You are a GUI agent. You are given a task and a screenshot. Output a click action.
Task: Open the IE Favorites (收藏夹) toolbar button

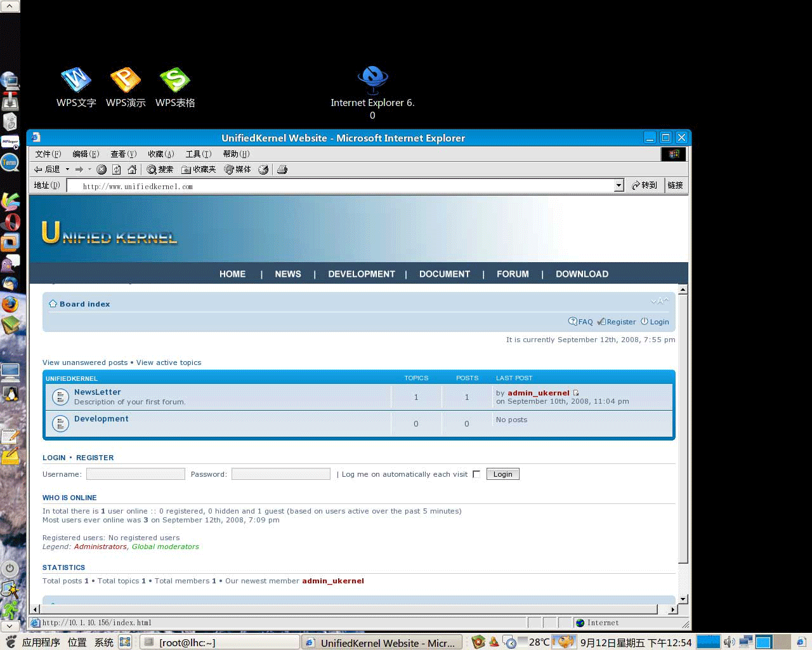pyautogui.click(x=199, y=169)
